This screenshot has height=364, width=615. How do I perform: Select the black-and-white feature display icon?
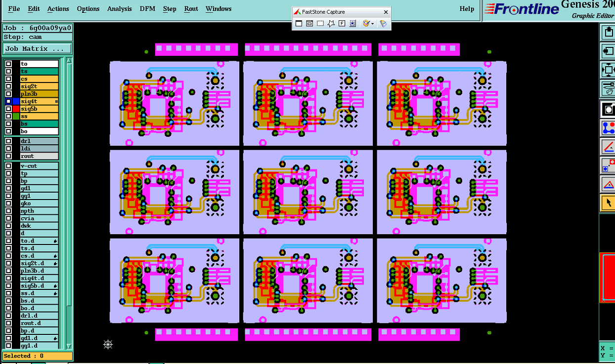tap(608, 109)
